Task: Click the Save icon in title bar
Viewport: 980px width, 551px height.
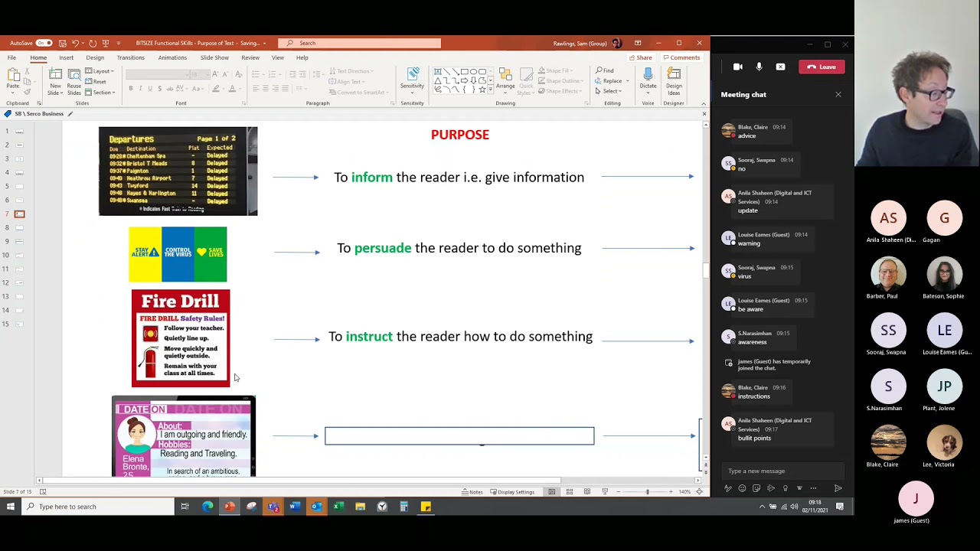Action: click(63, 43)
